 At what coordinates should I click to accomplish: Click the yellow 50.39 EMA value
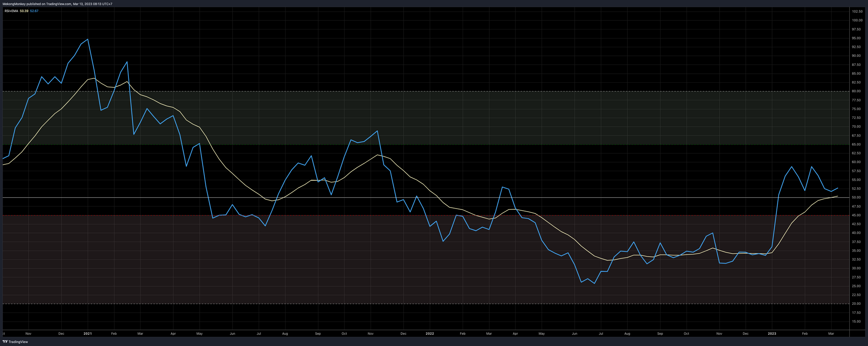[24, 11]
